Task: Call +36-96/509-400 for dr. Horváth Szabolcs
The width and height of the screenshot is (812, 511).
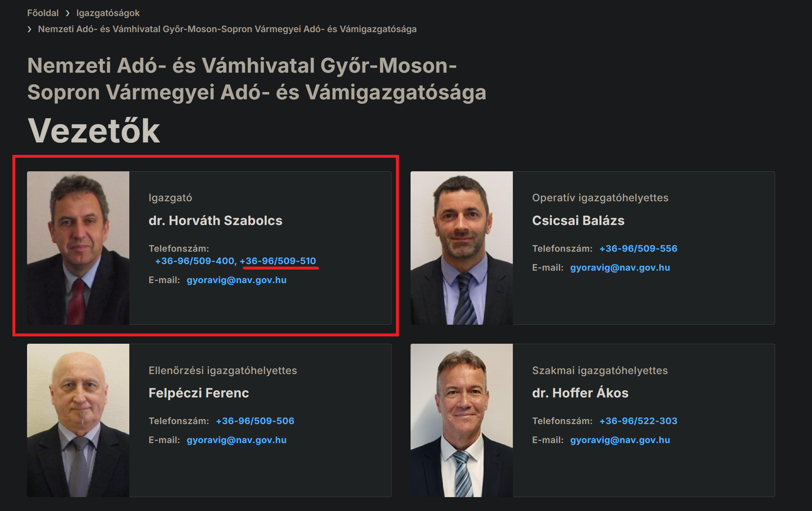Action: point(195,261)
